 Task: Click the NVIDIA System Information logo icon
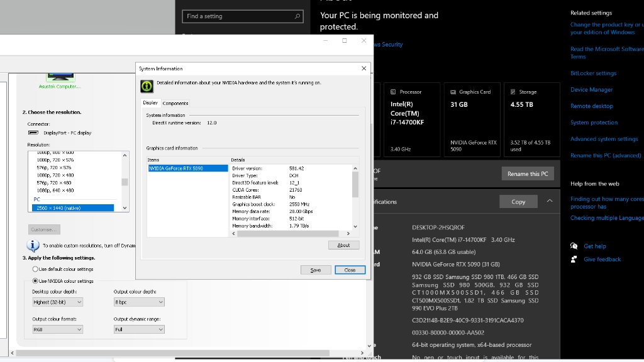pyautogui.click(x=146, y=86)
